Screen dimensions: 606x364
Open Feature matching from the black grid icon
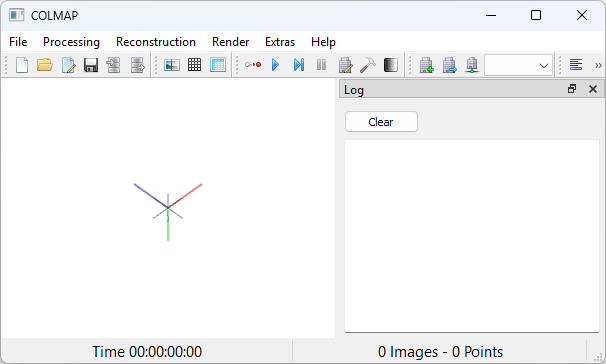(x=194, y=65)
